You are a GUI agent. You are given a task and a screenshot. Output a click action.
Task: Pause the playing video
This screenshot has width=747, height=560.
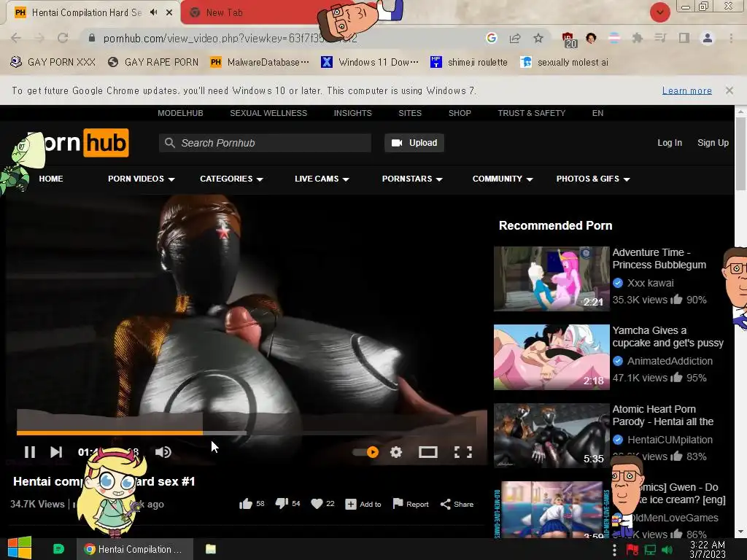coord(29,452)
